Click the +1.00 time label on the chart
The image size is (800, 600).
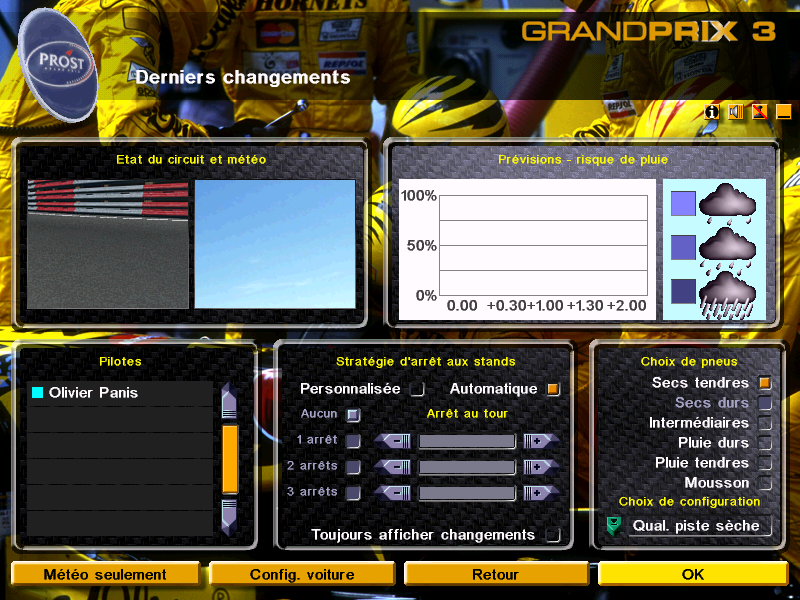(x=545, y=306)
